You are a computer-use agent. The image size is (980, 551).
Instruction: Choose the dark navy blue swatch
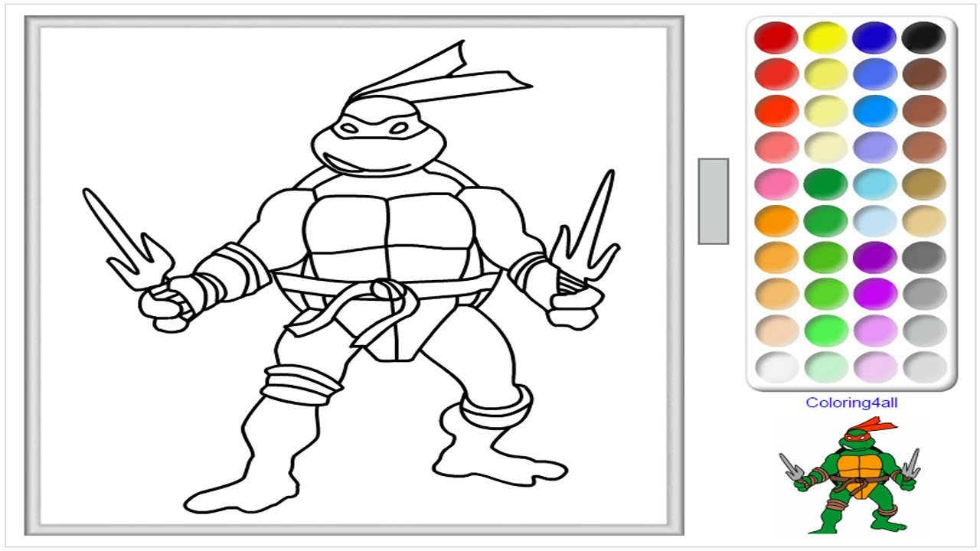[x=874, y=37]
